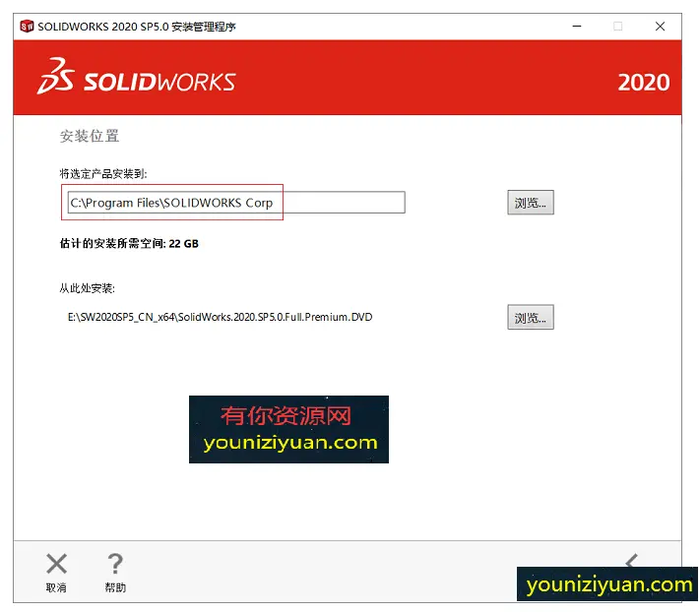Click the 3DS SOLIDWORKS banner logo

136,77
